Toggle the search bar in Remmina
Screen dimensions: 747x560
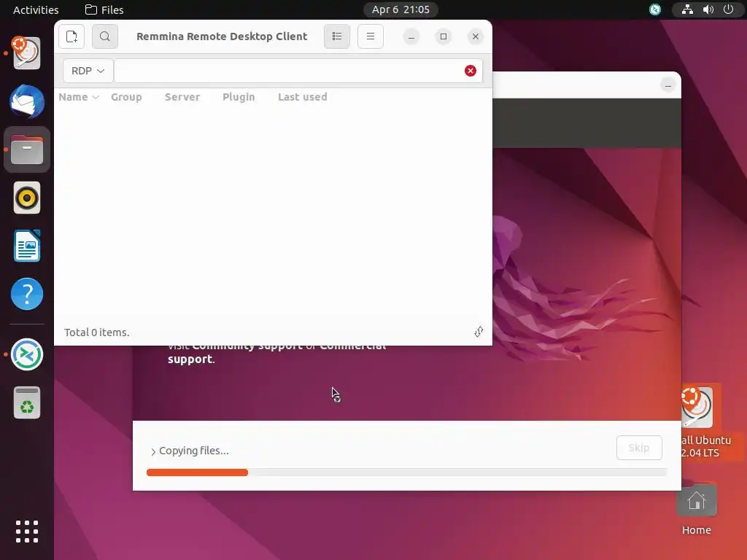click(x=105, y=36)
